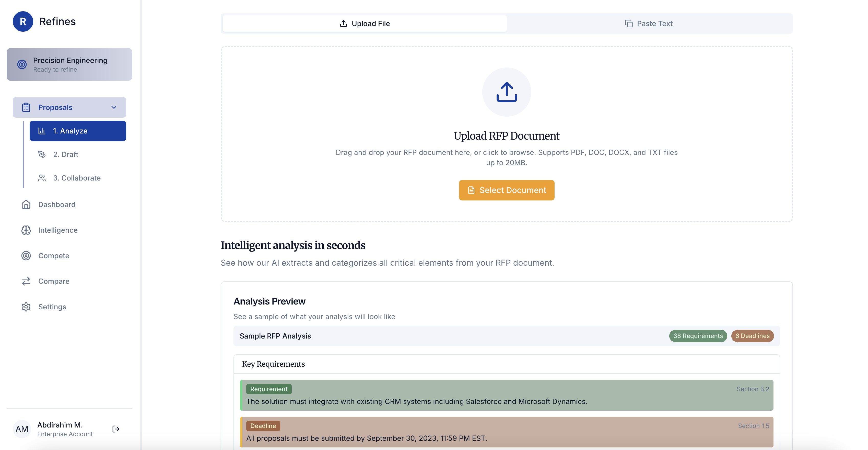Select the 3. Collaborate step
Viewport: 868px width, 450px height.
pos(77,178)
